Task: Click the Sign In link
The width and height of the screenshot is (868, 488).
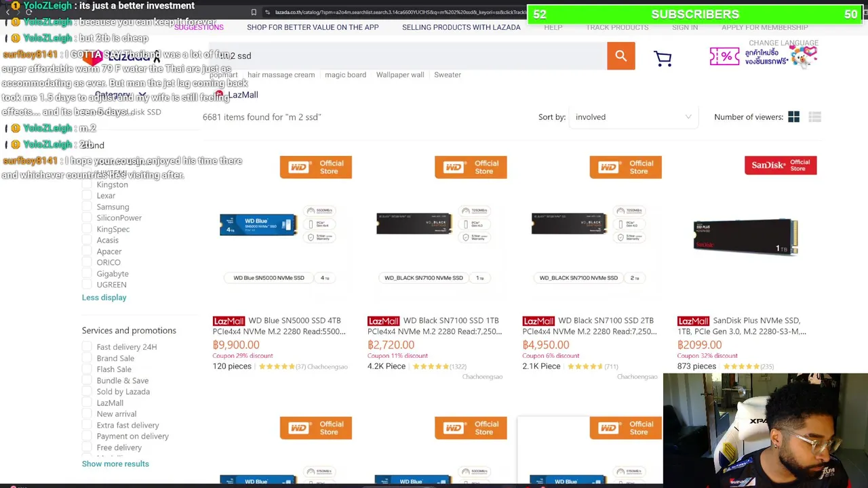Action: click(x=685, y=27)
